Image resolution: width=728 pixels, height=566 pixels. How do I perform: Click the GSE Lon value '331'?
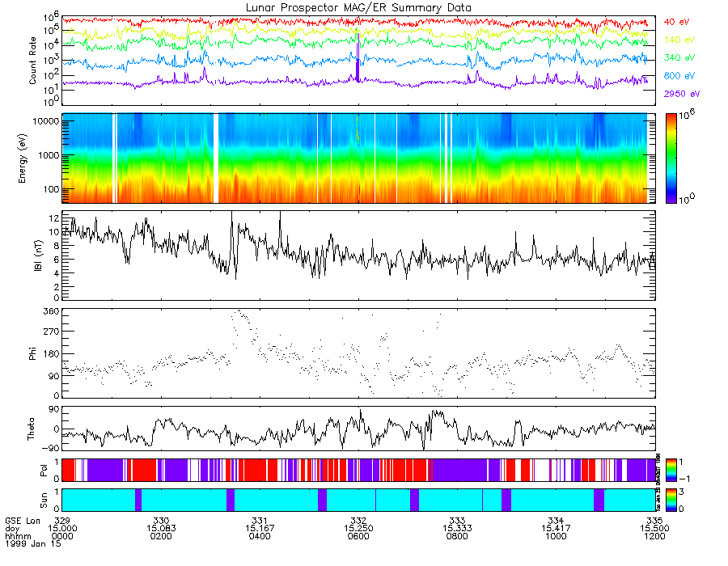[x=260, y=521]
